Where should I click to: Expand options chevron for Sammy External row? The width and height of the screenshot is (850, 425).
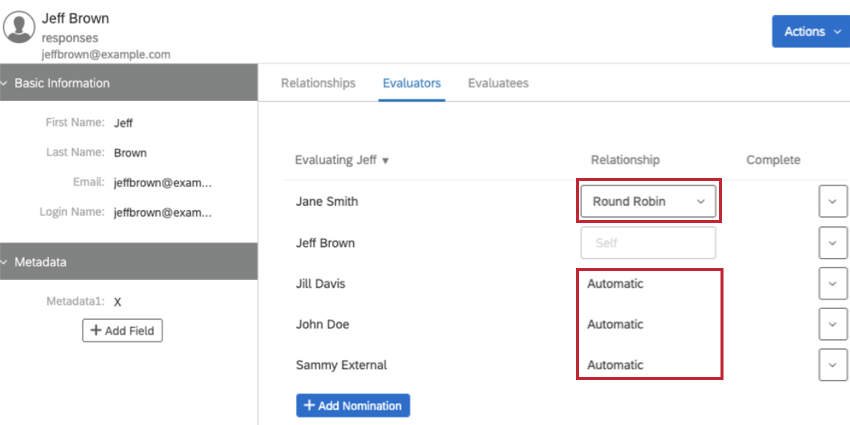click(832, 365)
